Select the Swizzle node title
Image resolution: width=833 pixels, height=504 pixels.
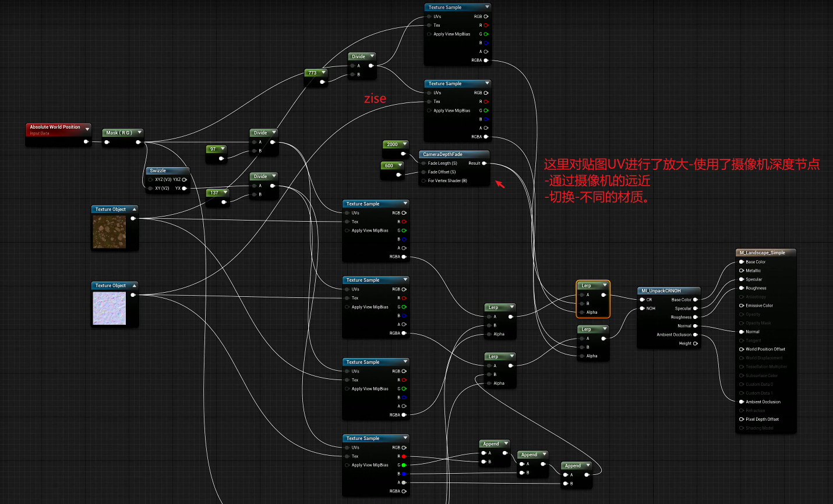pyautogui.click(x=158, y=171)
